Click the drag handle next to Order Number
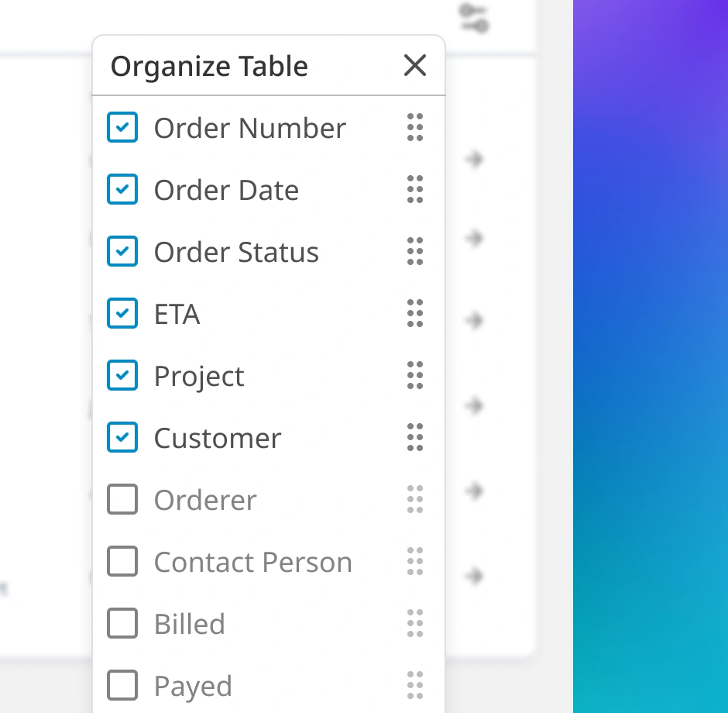The width and height of the screenshot is (728, 713). click(415, 127)
